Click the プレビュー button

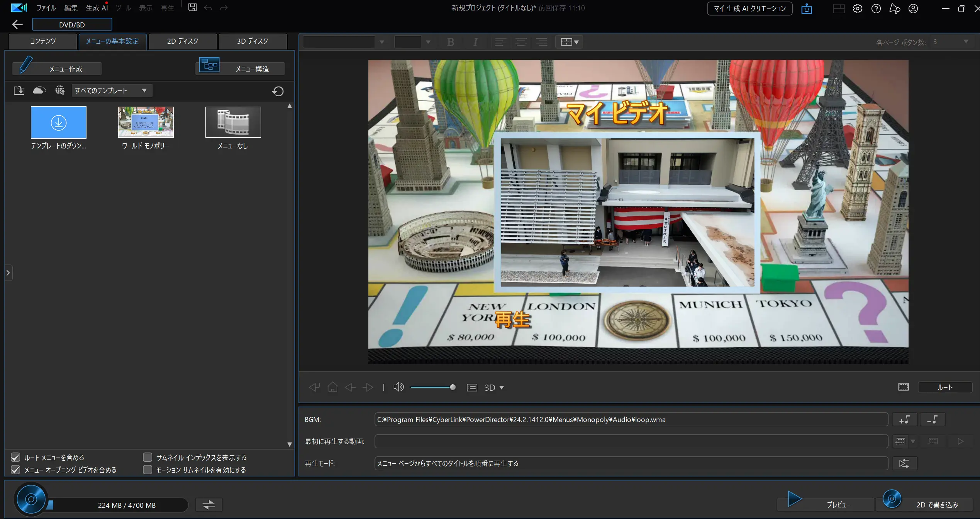826,504
